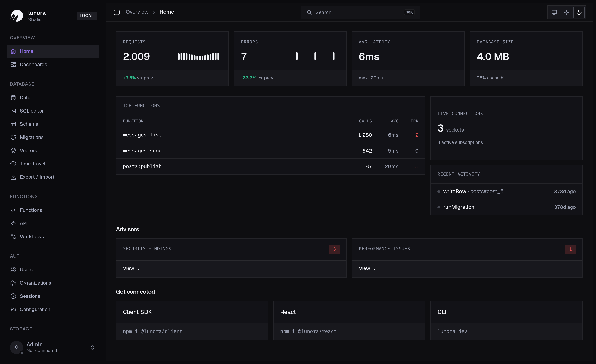Go to Migrations page
The image size is (596, 364).
53,137
